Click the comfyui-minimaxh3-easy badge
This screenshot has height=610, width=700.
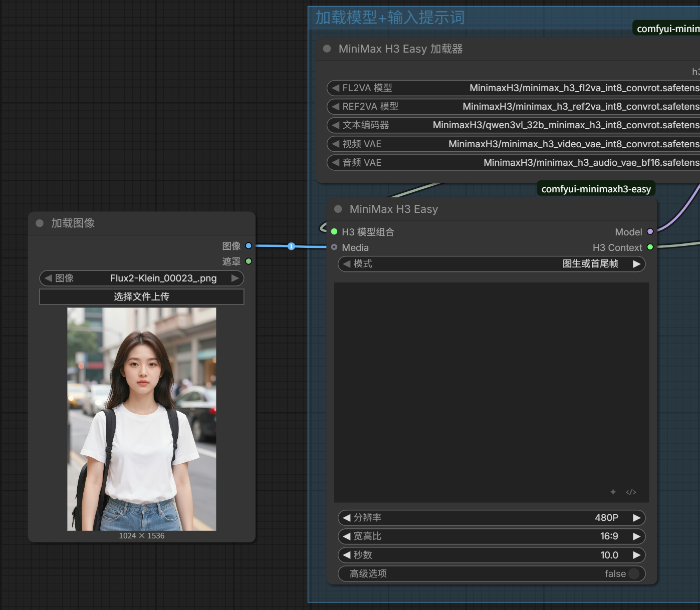(596, 189)
